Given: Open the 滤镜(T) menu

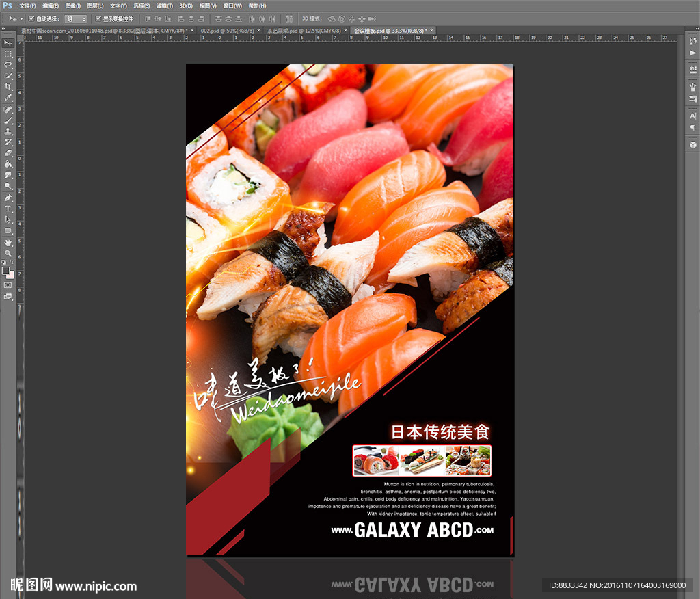Looking at the screenshot, I should point(165,5).
